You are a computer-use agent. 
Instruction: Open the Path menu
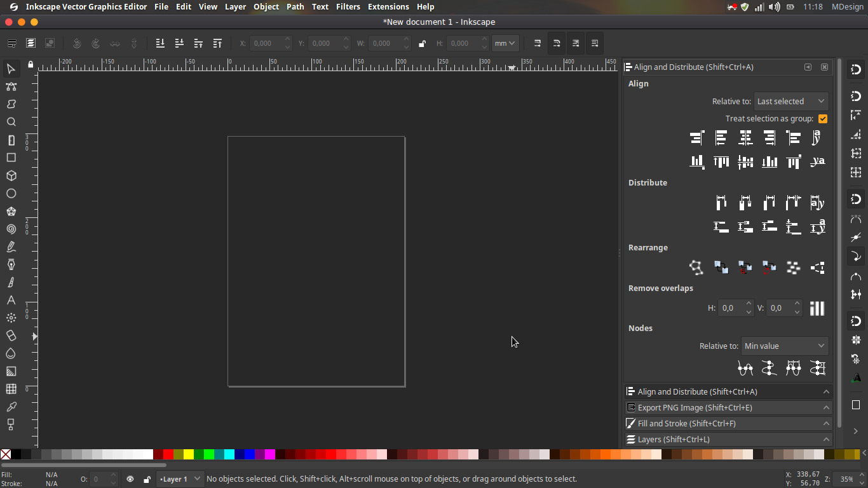click(295, 6)
